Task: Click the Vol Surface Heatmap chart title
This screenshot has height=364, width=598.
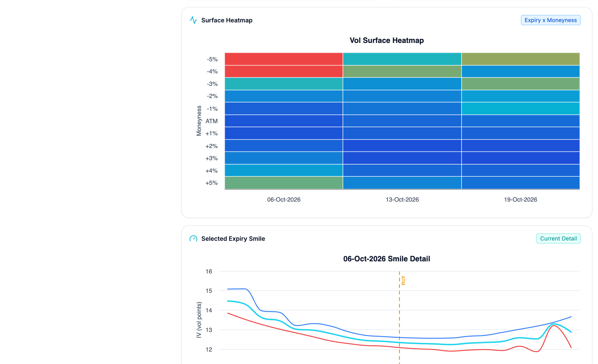Action: point(387,40)
